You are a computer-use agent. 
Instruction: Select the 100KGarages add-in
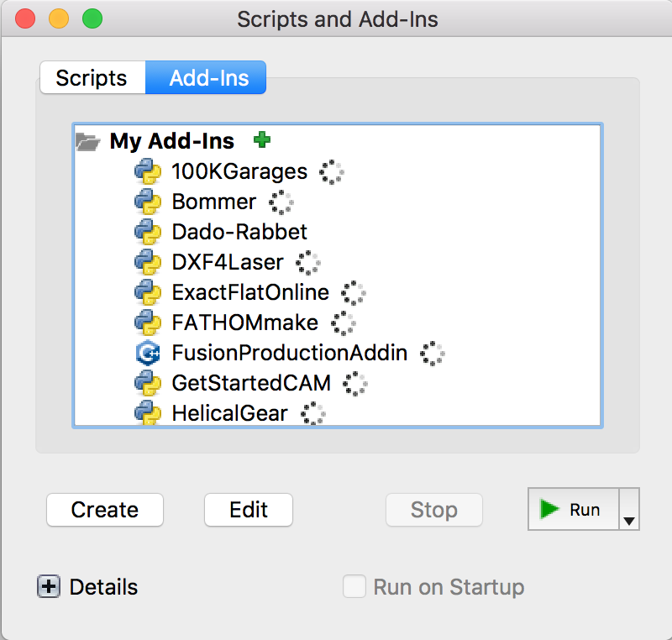pyautogui.click(x=239, y=172)
